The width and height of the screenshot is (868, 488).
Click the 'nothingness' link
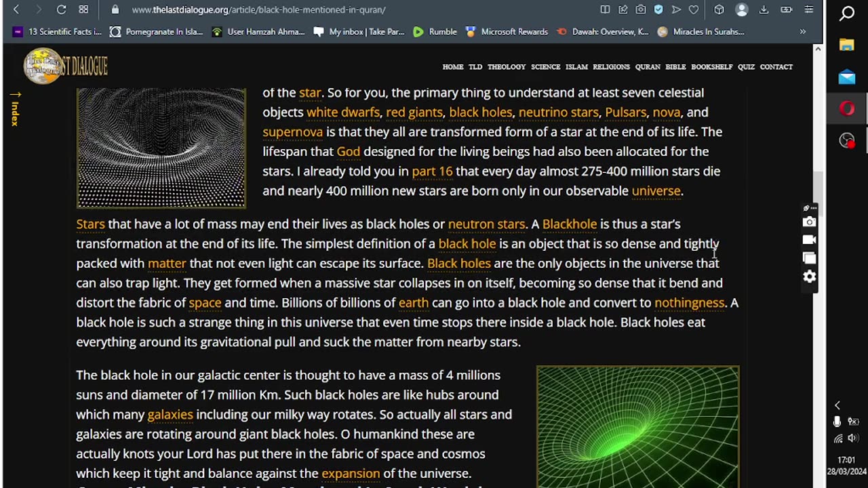(689, 302)
